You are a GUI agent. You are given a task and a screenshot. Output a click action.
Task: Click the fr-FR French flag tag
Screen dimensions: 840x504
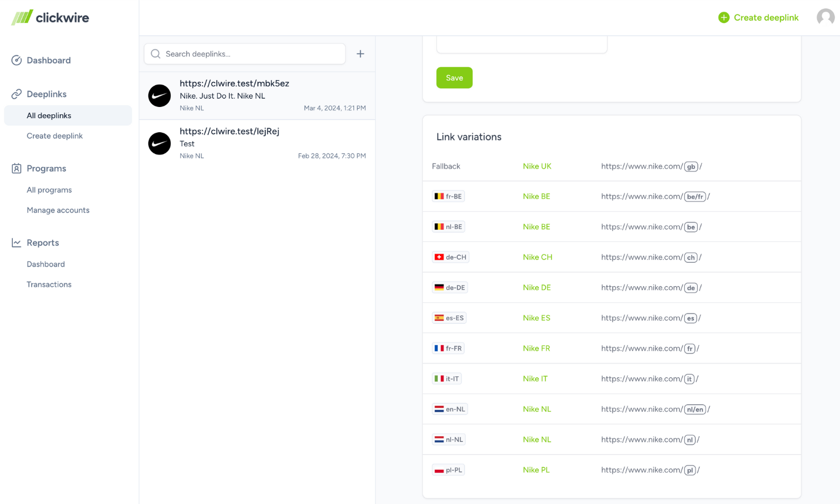449,348
